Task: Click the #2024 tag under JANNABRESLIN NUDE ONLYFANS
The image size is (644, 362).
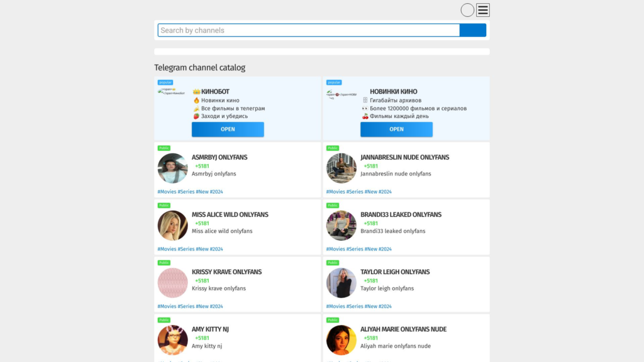Action: click(386, 192)
